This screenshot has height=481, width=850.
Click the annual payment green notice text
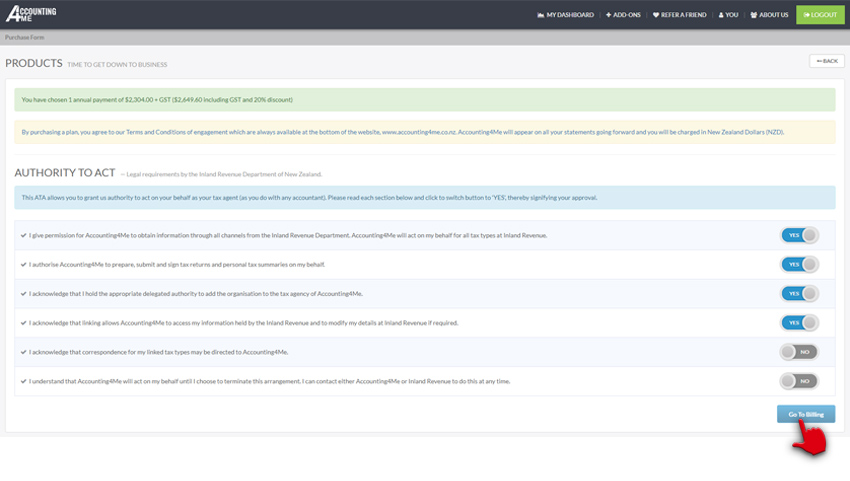[x=157, y=100]
